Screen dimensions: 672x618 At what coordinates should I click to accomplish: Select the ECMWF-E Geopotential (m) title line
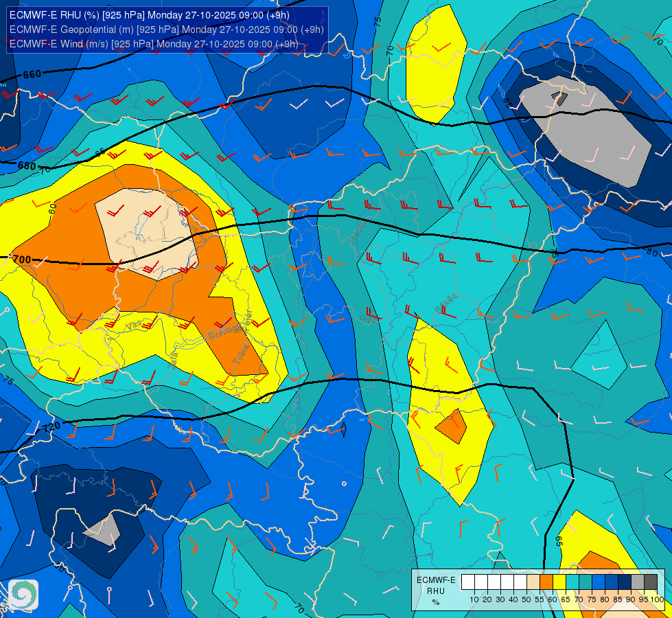166,30
